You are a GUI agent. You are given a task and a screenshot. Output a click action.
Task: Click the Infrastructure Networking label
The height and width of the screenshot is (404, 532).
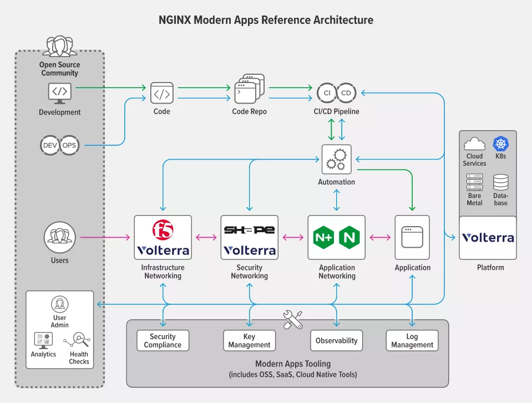[163, 272]
